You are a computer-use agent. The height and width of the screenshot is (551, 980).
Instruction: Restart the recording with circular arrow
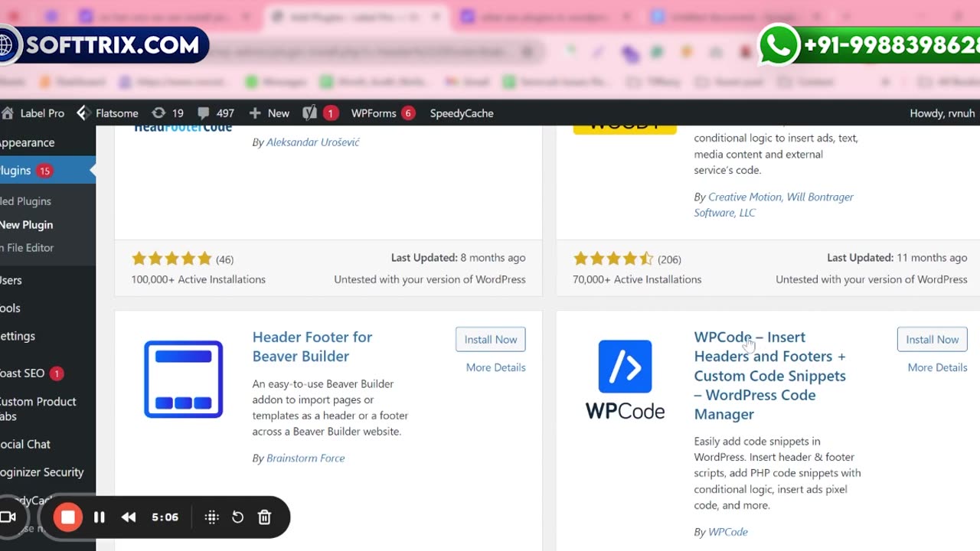click(x=238, y=517)
